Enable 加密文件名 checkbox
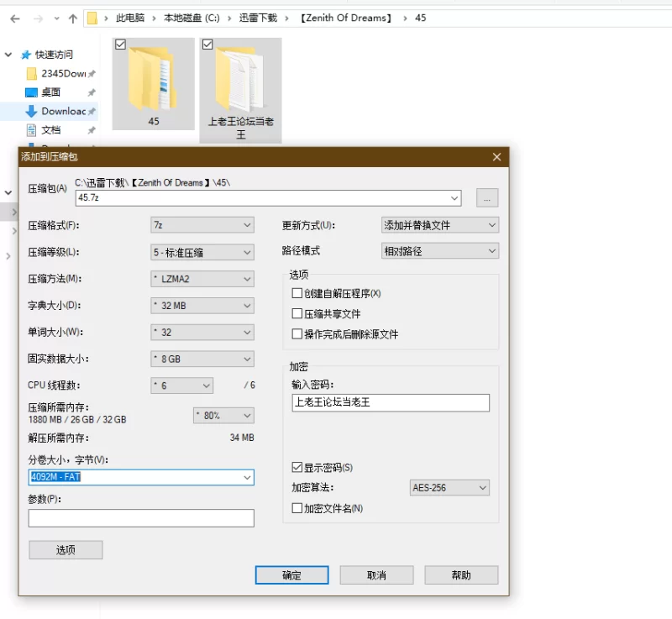The image size is (672, 619). click(297, 508)
